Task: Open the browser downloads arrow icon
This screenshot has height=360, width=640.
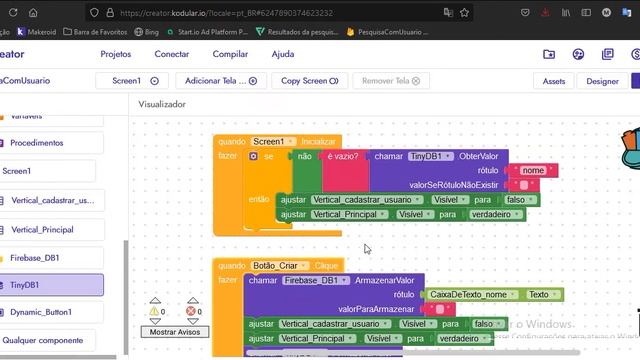Action: click(x=545, y=13)
